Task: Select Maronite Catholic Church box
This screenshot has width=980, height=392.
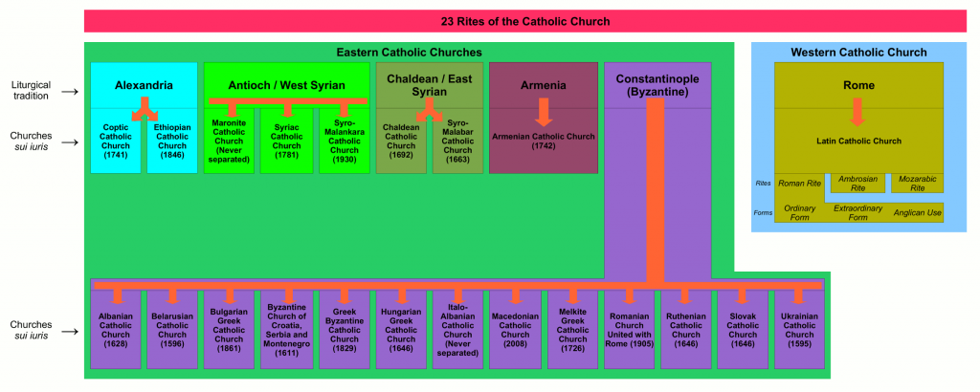Action: point(229,141)
